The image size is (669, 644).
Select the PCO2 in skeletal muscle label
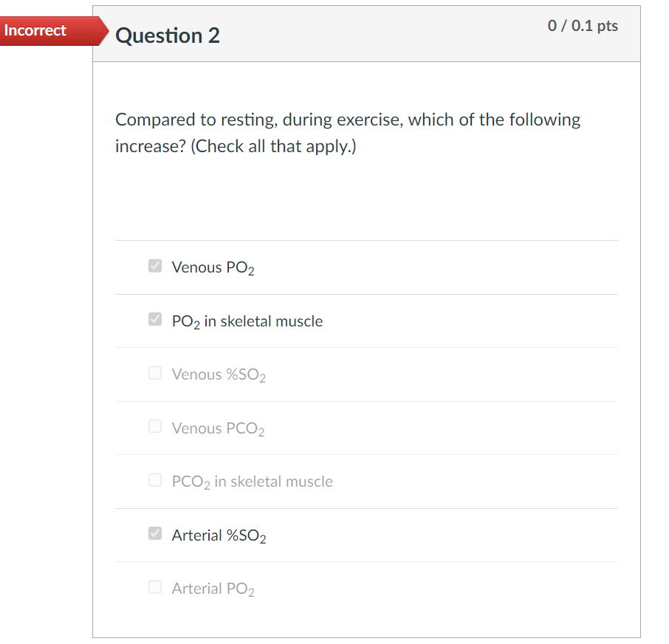pyautogui.click(x=251, y=481)
